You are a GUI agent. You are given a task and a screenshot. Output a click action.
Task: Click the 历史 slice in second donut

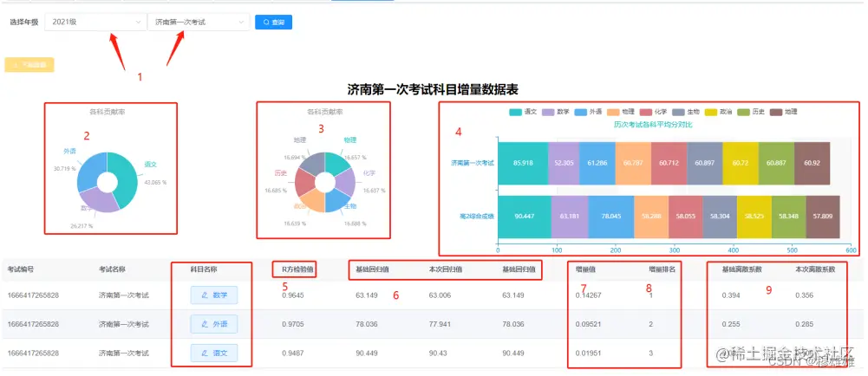303,183
